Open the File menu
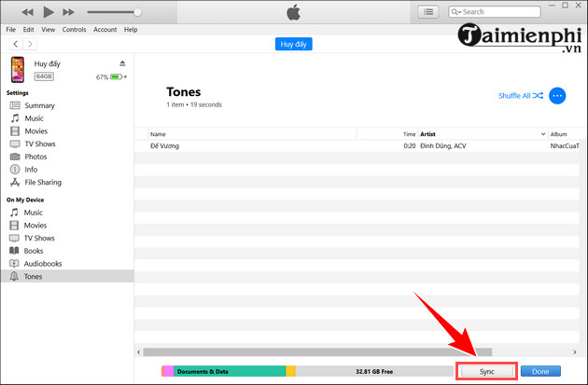This screenshot has height=385, width=588. tap(11, 30)
